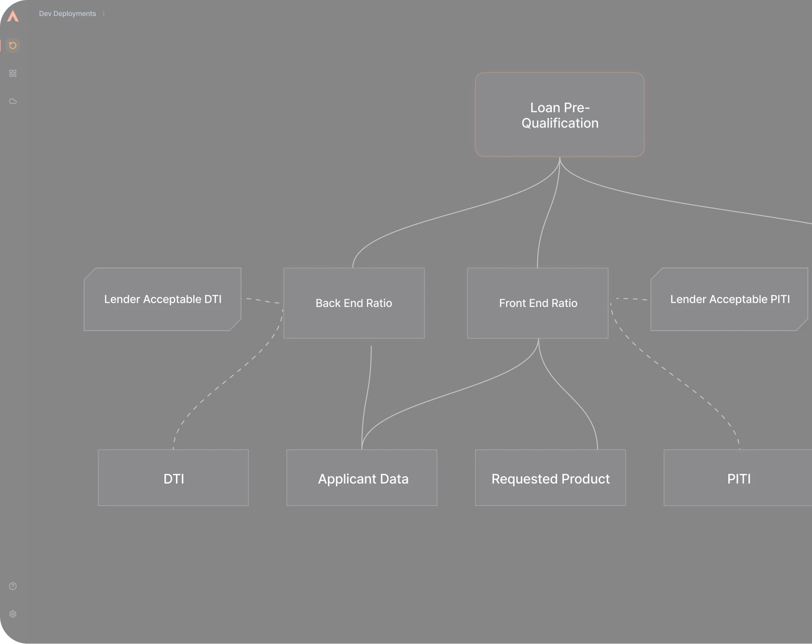
Task: Click the PITI node
Action: [x=738, y=478]
